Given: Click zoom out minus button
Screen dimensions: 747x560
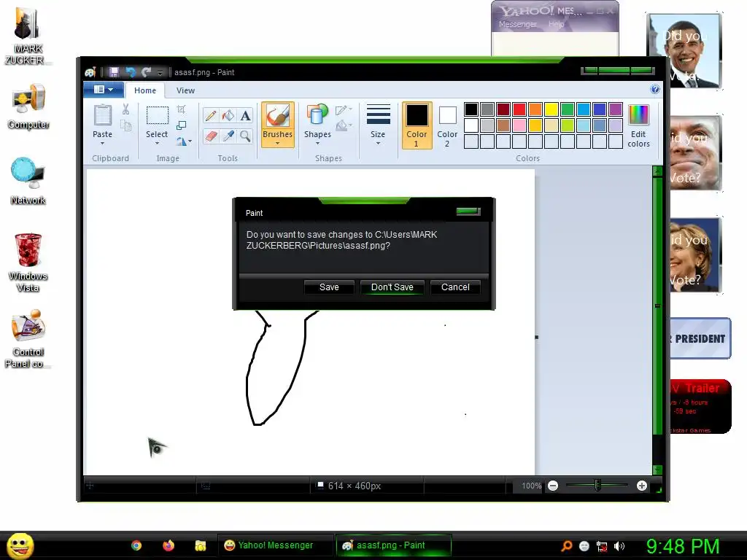Looking at the screenshot, I should pos(553,486).
